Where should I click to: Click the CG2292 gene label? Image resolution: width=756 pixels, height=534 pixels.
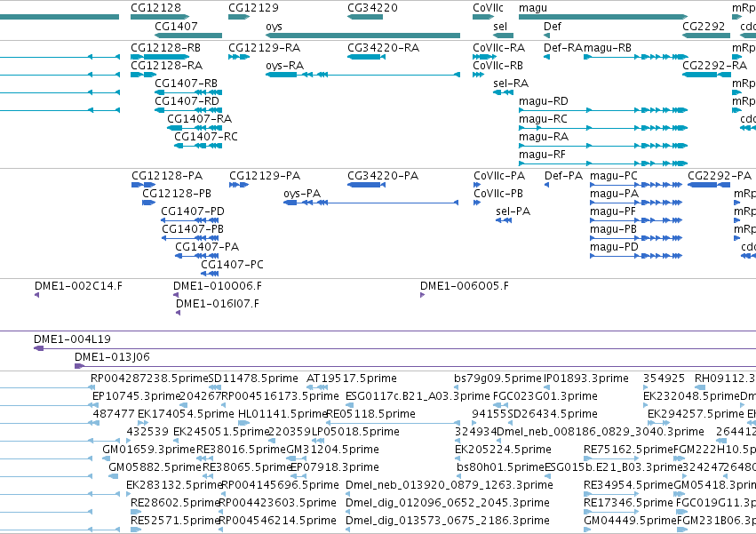(x=704, y=26)
